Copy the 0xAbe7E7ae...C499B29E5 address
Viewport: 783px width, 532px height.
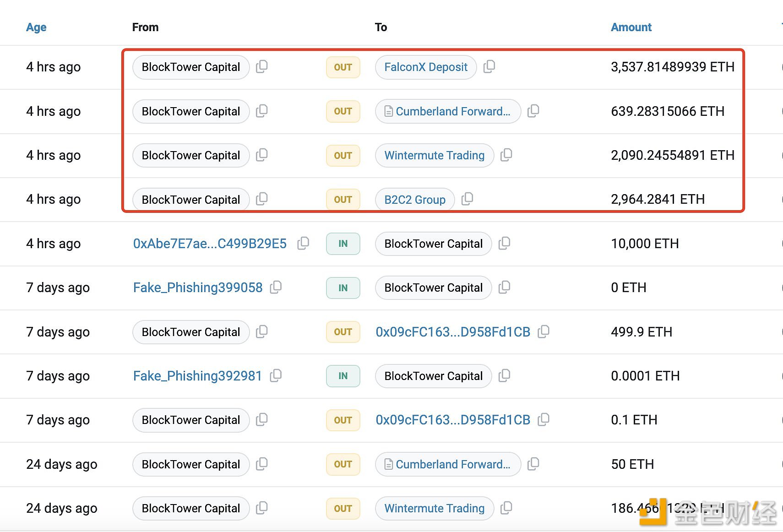(x=303, y=244)
